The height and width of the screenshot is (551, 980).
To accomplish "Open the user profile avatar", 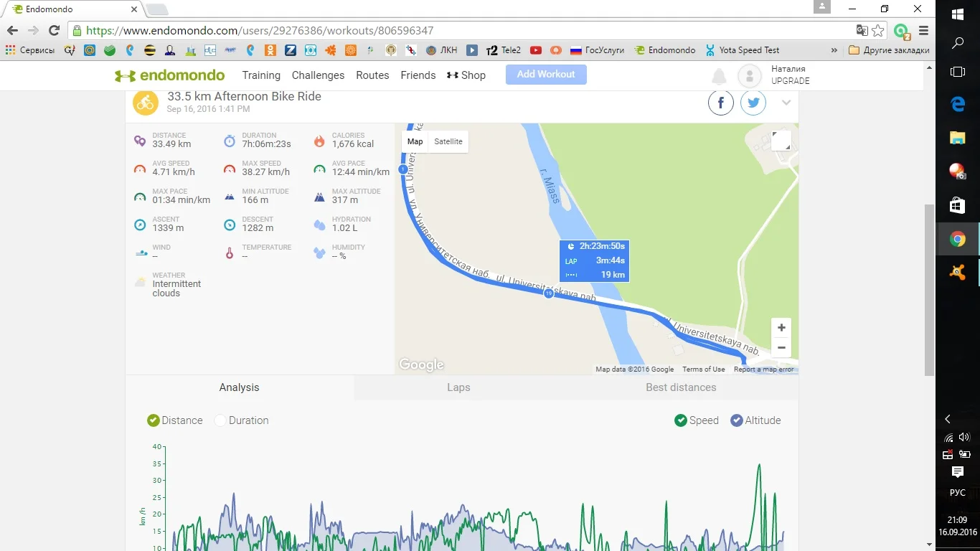I will click(750, 76).
